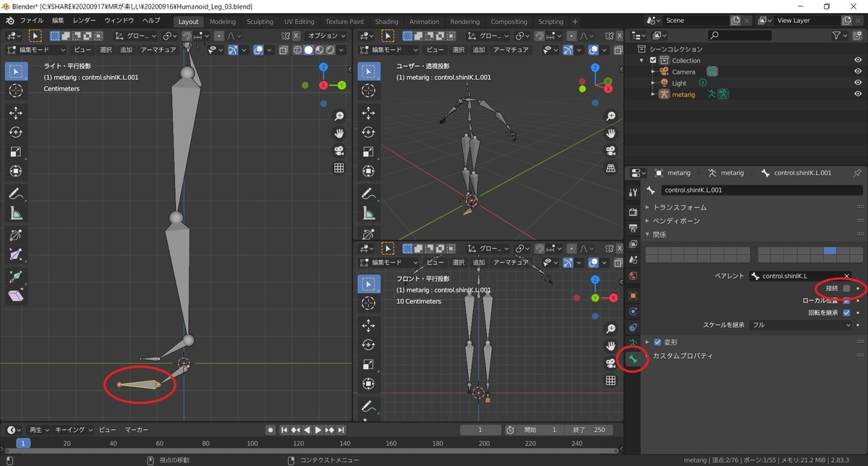Open the Bone properties tab icon

[633, 358]
